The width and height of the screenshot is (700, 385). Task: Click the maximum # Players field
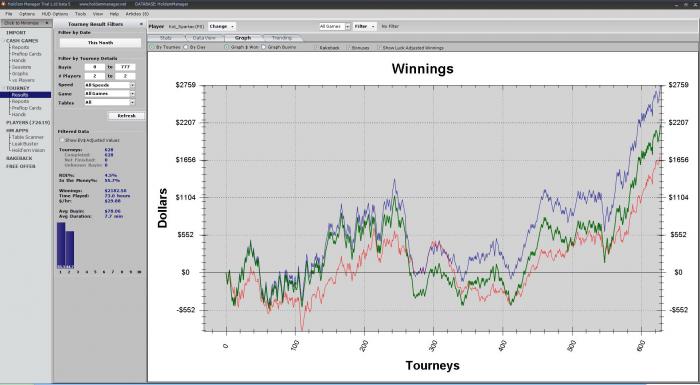point(125,76)
